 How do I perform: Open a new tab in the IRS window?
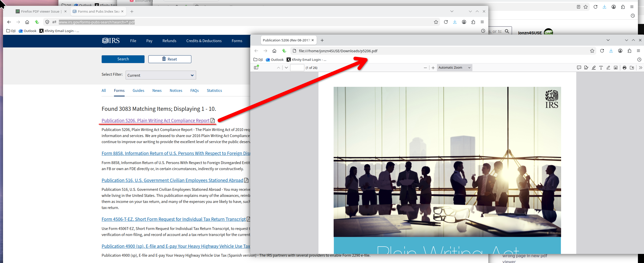[x=132, y=11]
